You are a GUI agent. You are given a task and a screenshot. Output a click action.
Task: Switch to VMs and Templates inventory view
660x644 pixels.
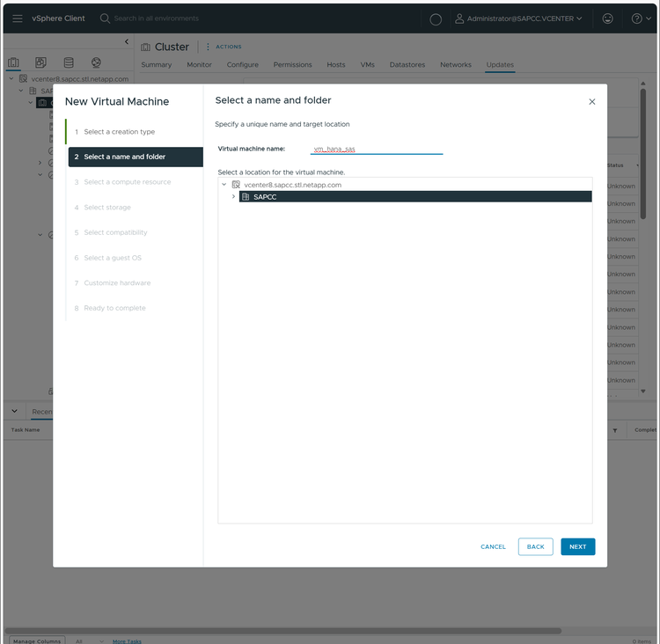click(40, 62)
